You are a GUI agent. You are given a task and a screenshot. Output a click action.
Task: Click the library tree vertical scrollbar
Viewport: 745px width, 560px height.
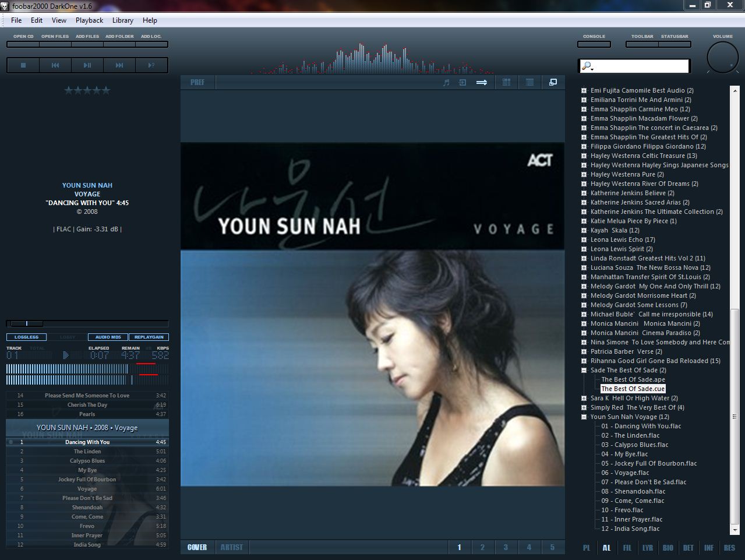(735, 310)
